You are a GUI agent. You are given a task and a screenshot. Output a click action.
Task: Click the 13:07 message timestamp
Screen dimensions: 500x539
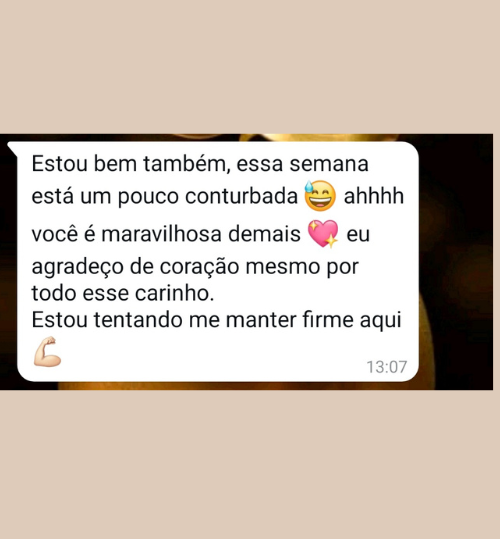[387, 367]
